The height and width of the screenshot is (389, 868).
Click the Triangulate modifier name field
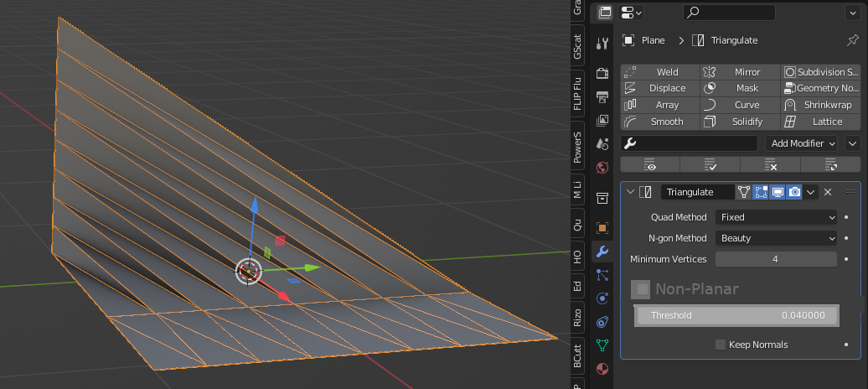(697, 192)
